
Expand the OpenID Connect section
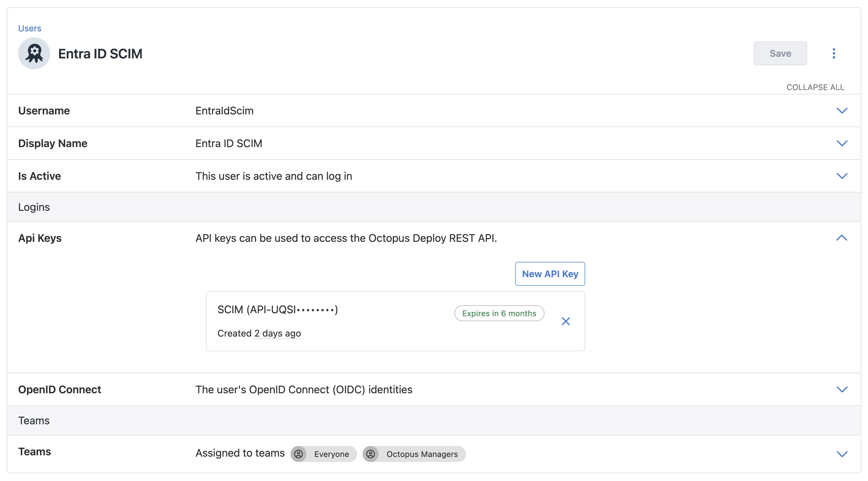point(842,390)
